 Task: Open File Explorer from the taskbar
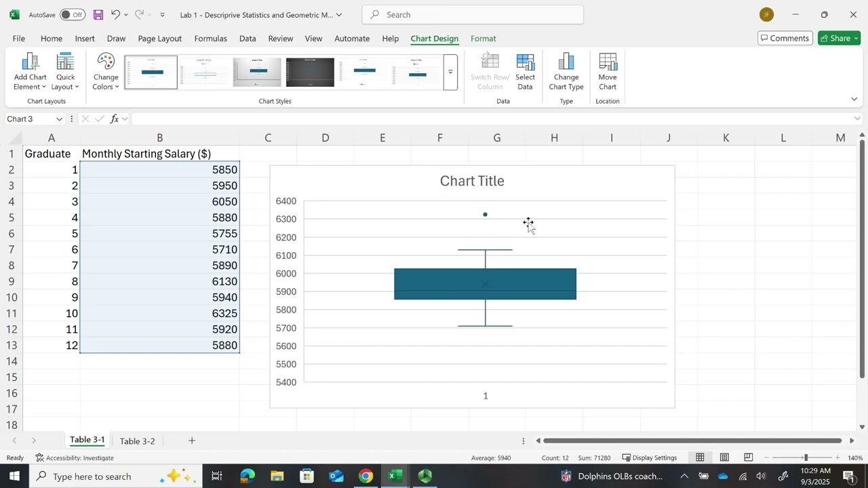click(x=277, y=476)
